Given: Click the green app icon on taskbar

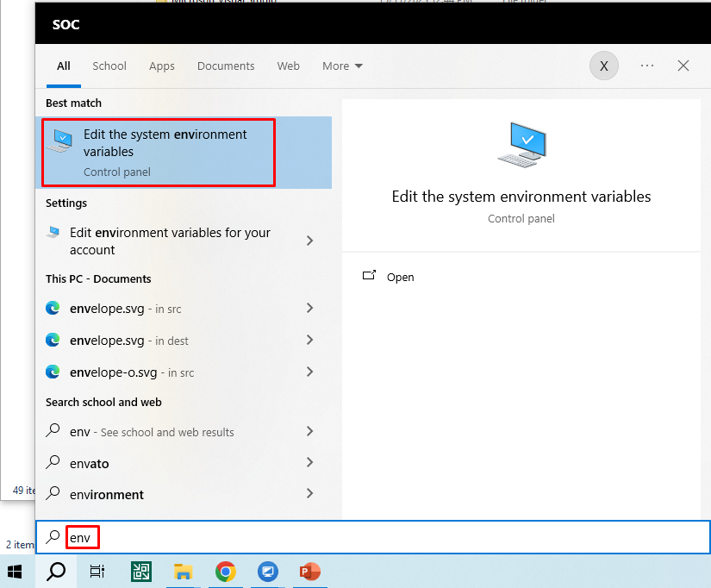Looking at the screenshot, I should [141, 571].
